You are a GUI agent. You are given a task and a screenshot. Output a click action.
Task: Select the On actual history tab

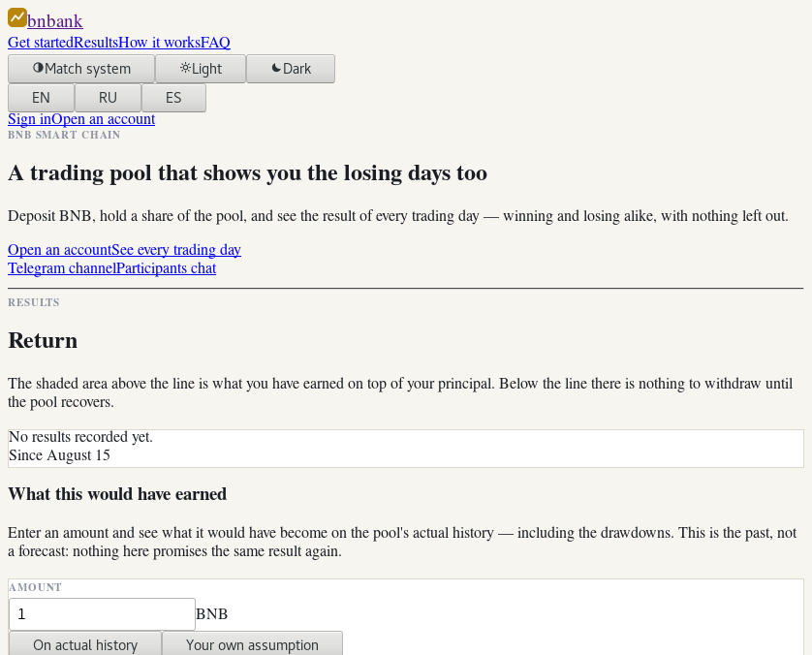(x=85, y=644)
